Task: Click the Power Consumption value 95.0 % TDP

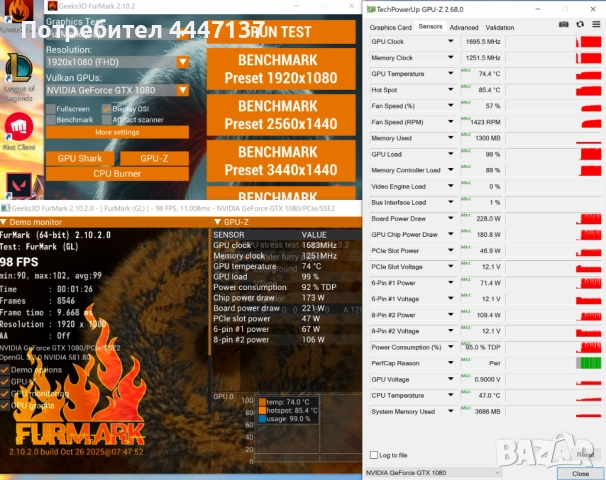Action: click(x=481, y=347)
